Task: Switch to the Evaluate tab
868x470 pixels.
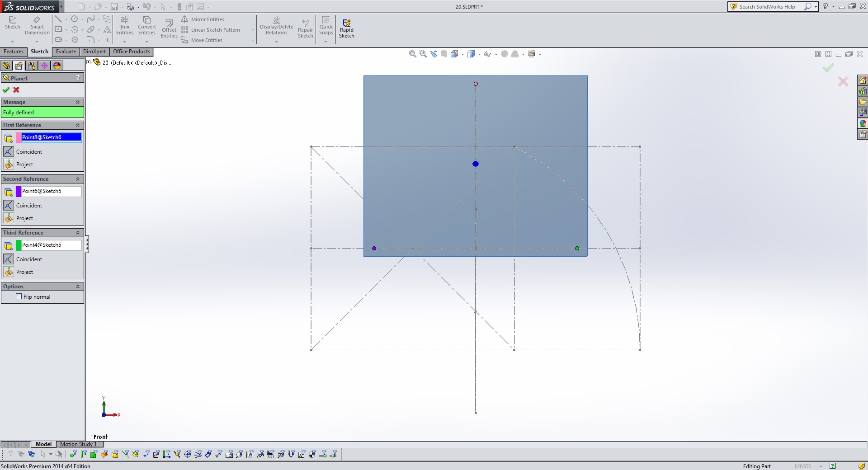Action: pos(66,52)
